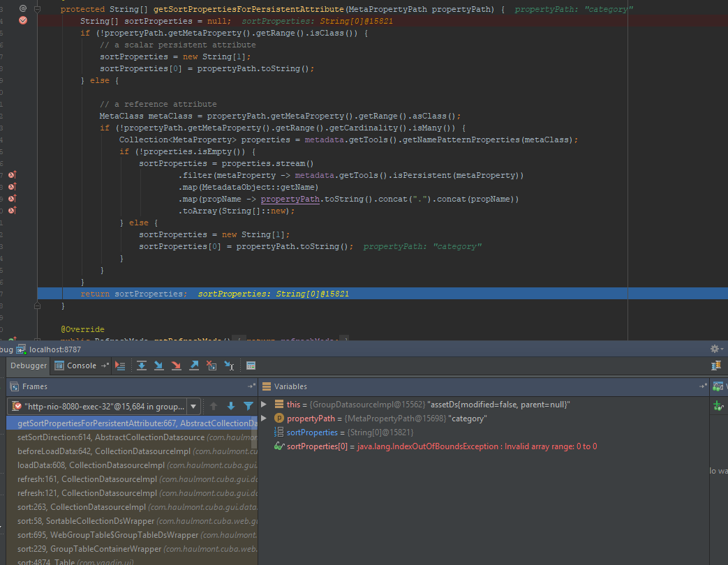Click the Restore Threads view icon
Screen dimensions: 728x565
click(x=716, y=366)
